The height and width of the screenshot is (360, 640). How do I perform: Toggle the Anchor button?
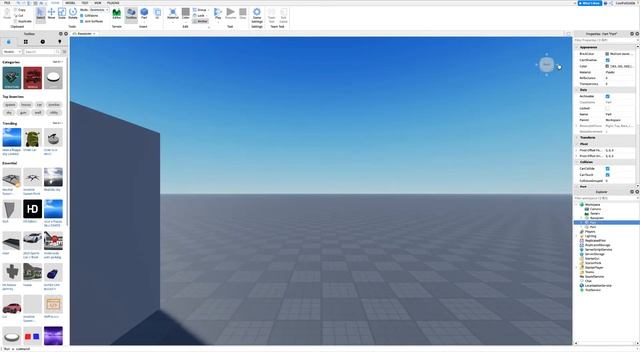(x=200, y=21)
